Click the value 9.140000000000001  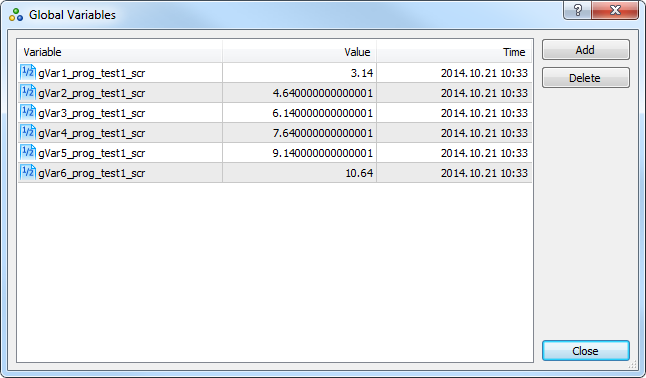pos(323,153)
